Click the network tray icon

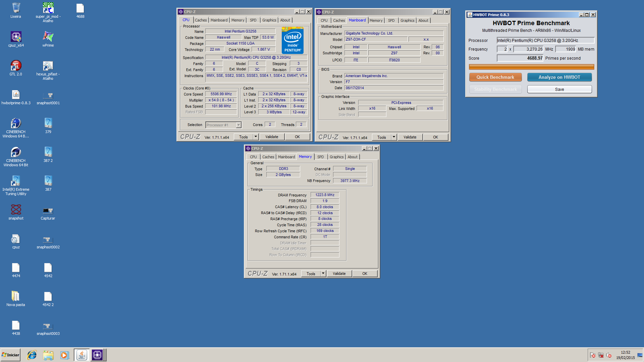click(601, 355)
